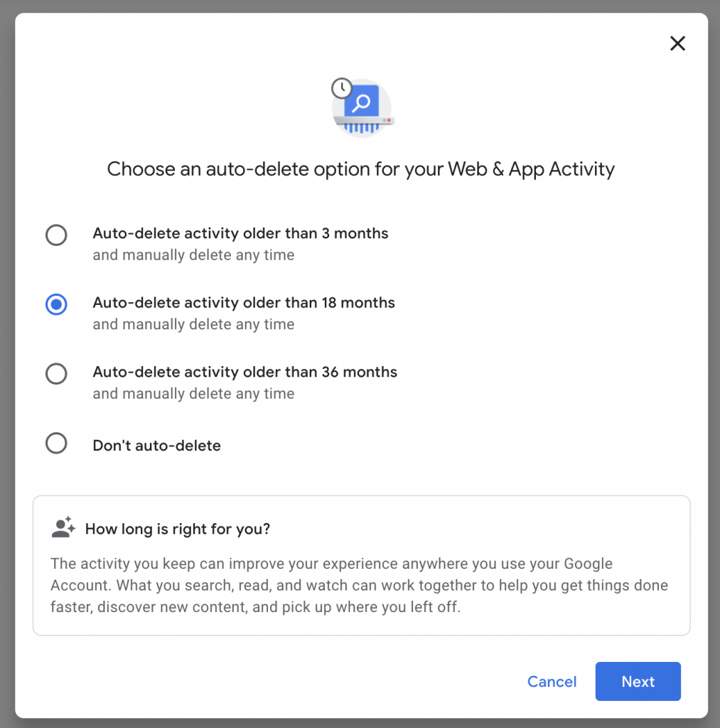Choose the 36 months radio button circle
Screen dimensions: 720x728
pyautogui.click(x=56, y=374)
